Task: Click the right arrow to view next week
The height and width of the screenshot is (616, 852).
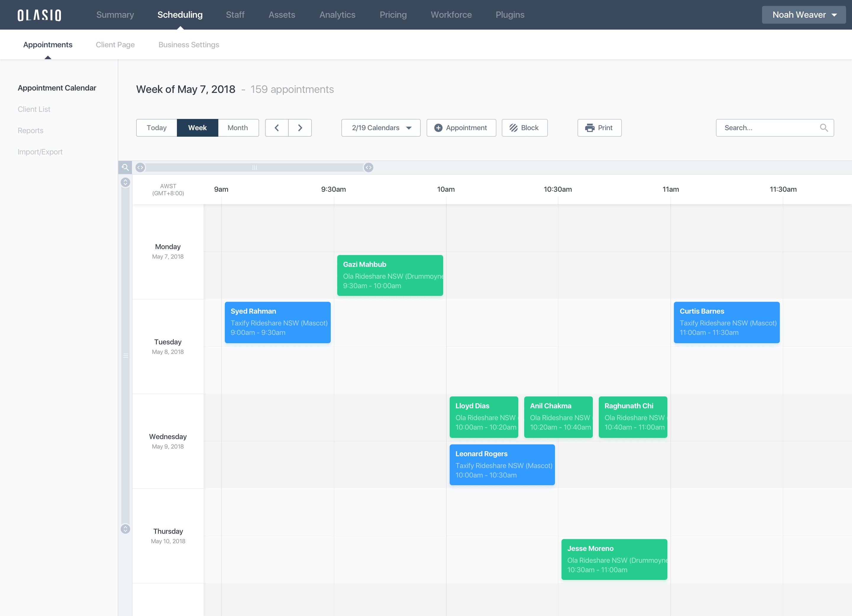Action: (300, 128)
